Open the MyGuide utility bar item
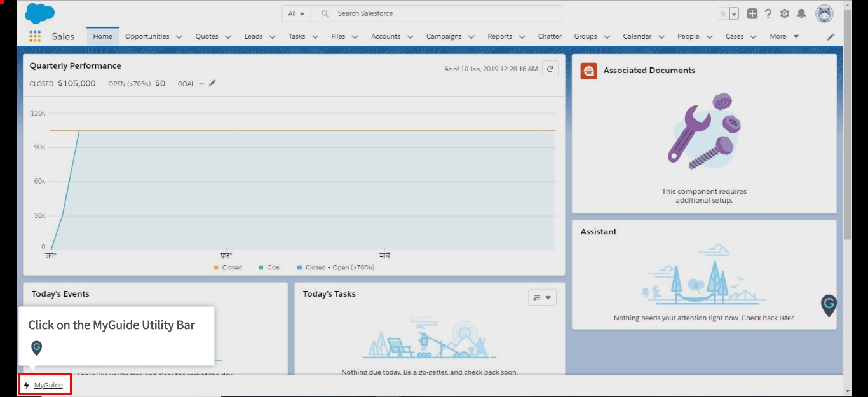The width and height of the screenshot is (868, 397). [44, 386]
